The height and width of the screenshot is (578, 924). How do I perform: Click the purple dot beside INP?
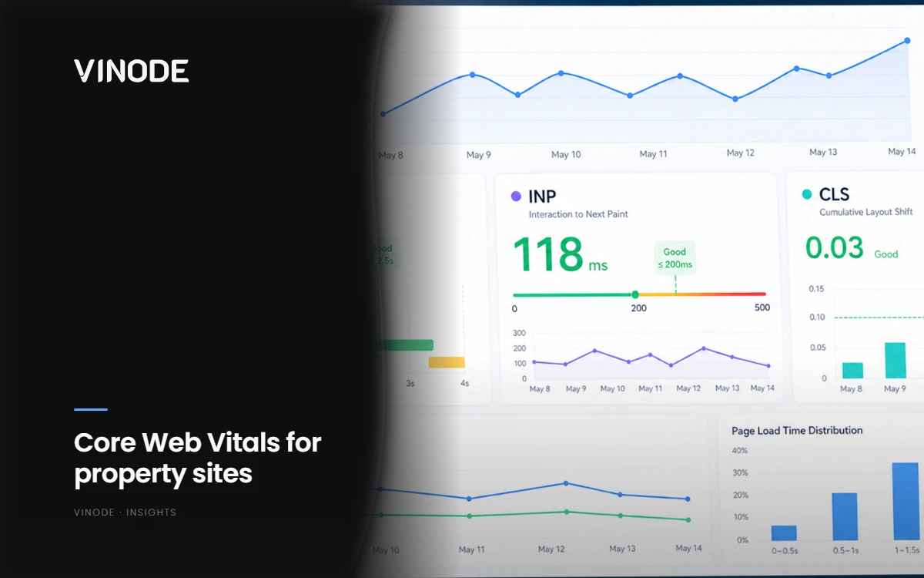pyautogui.click(x=516, y=197)
